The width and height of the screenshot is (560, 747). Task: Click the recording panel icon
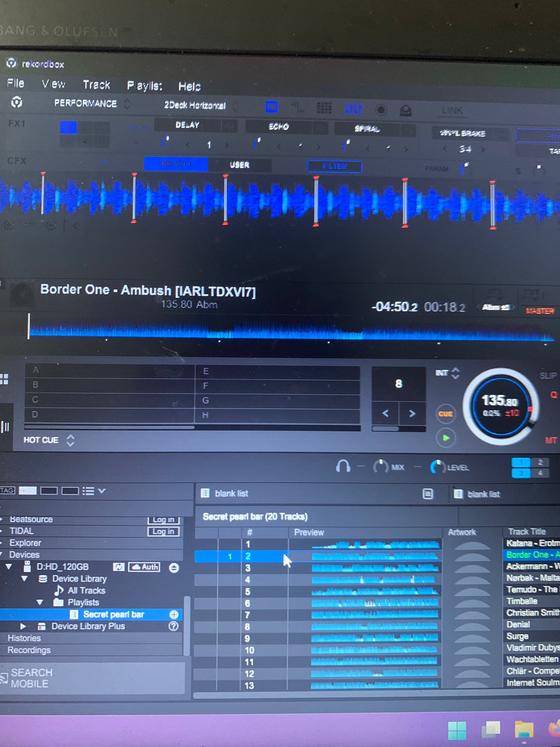click(381, 110)
